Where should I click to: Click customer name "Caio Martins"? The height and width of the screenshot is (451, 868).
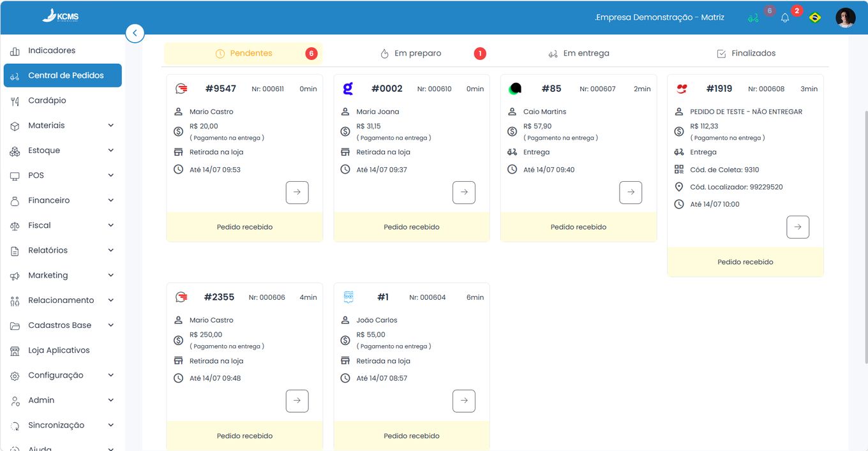[544, 112]
